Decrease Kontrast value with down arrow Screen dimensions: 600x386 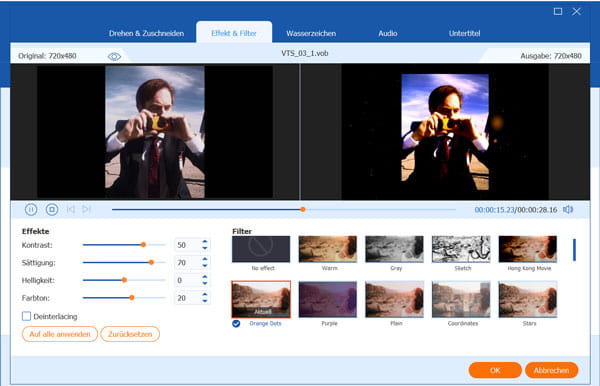pos(205,248)
